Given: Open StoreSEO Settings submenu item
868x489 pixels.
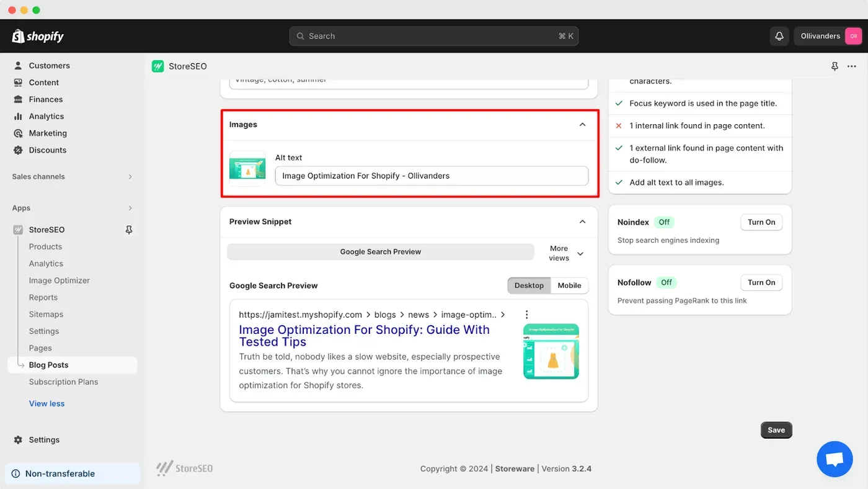Looking at the screenshot, I should 44,331.
